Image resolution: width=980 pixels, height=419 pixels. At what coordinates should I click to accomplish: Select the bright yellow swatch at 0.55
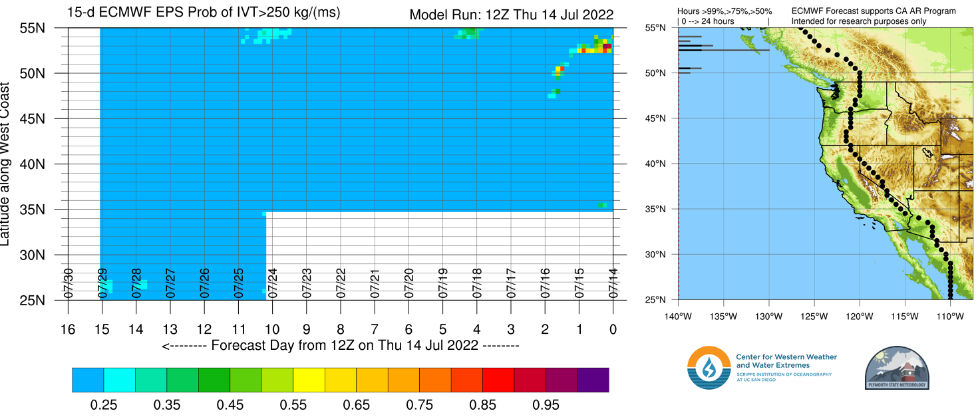[309, 380]
